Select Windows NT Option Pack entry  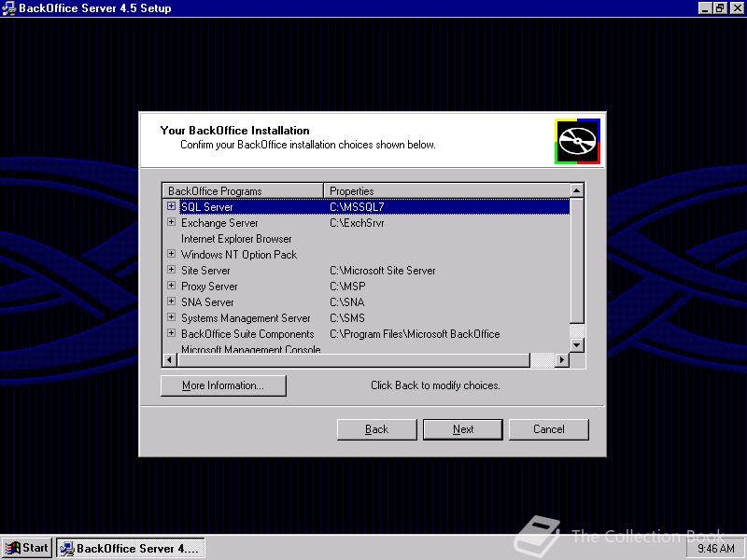coord(239,255)
